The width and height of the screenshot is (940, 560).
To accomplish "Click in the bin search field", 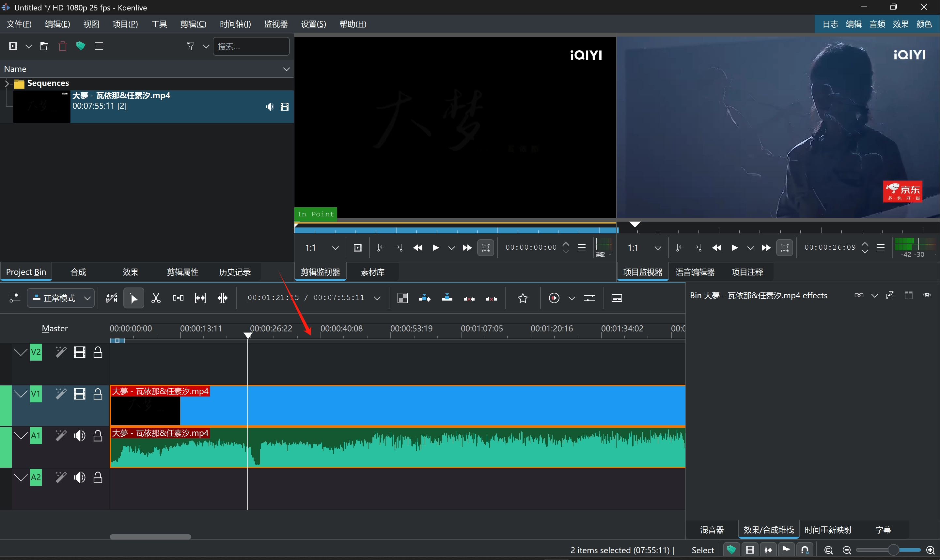I will click(251, 46).
